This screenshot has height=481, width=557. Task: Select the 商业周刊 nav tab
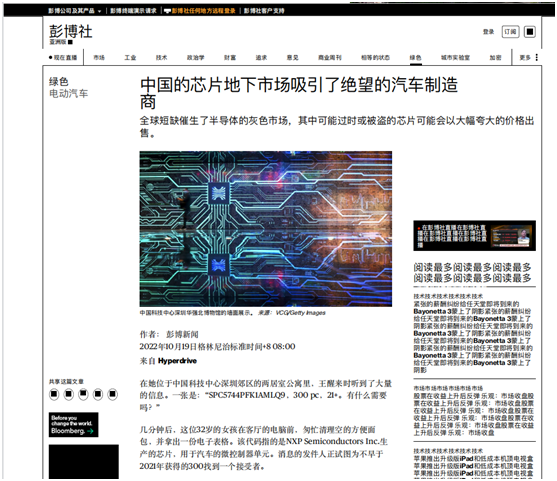click(x=330, y=58)
